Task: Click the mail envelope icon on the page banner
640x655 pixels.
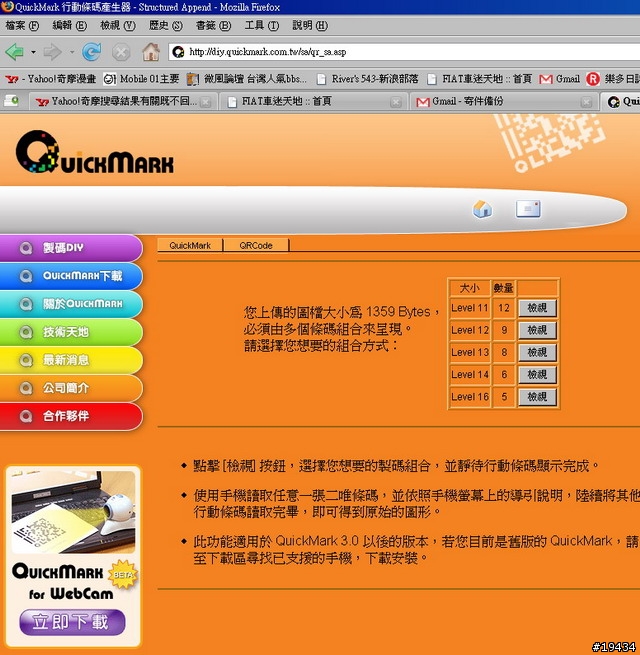Action: point(528,209)
